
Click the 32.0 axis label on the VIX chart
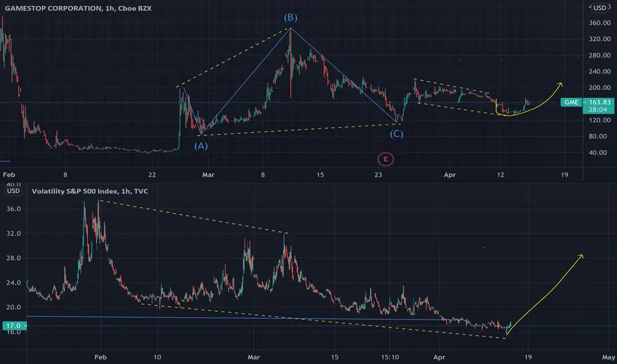click(x=13, y=234)
